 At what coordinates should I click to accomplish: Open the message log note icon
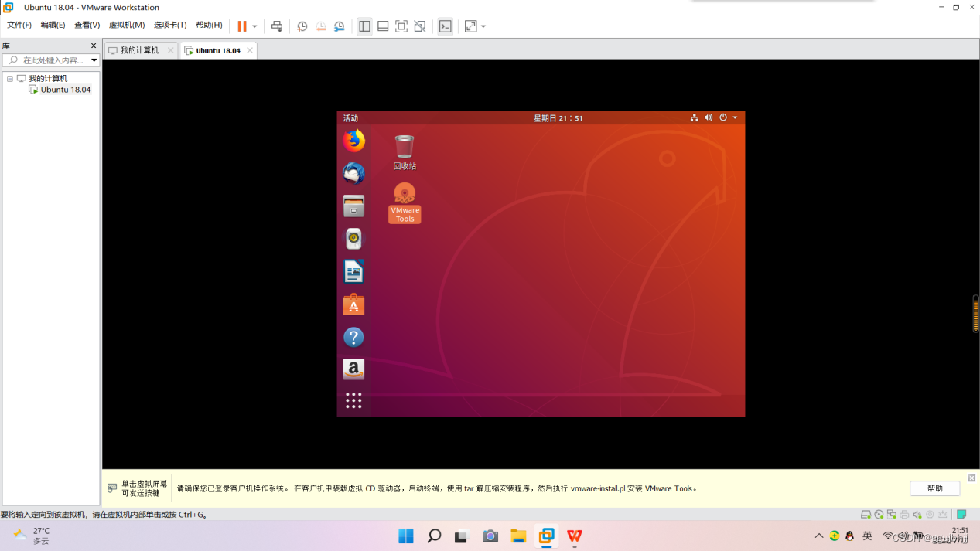pyautogui.click(x=961, y=515)
